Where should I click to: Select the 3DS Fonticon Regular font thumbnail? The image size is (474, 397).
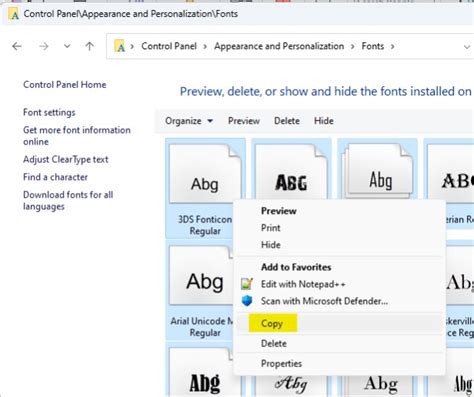click(x=205, y=173)
